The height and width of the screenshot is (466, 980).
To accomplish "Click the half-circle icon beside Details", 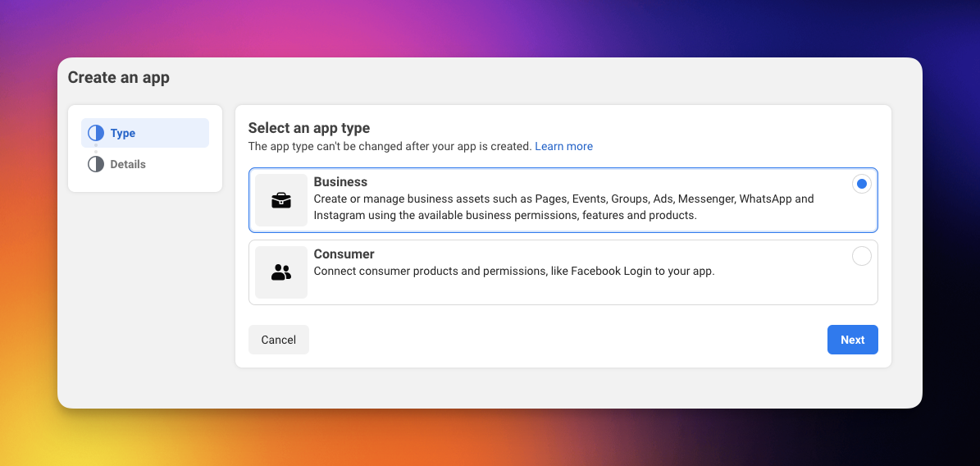I will point(96,164).
